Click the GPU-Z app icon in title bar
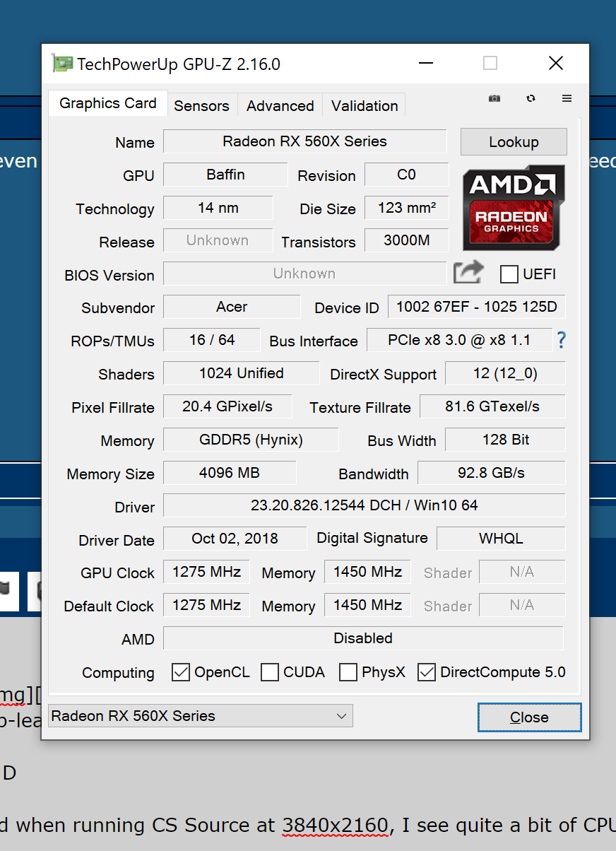The width and height of the screenshot is (616, 851). click(x=62, y=64)
